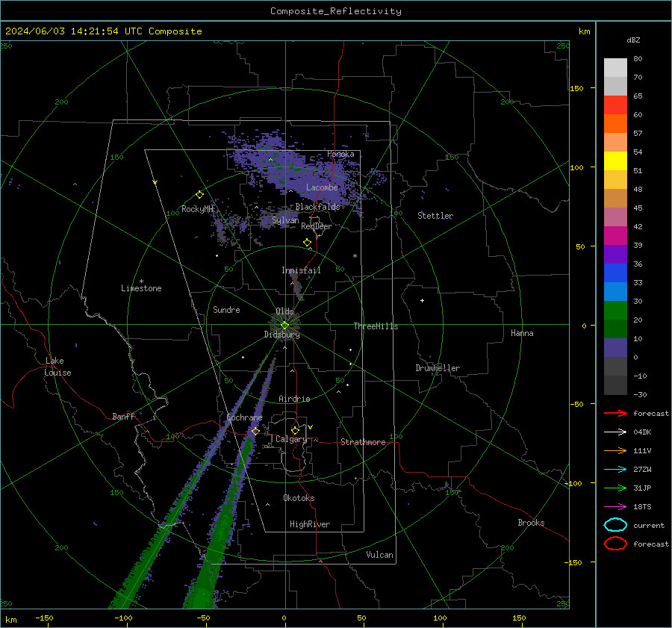Click the Cochrane label

coord(244,417)
